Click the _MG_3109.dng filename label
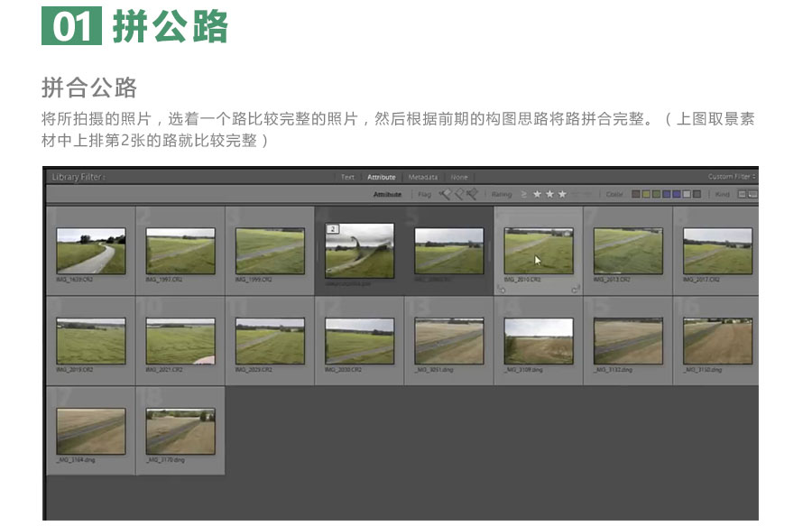Viewport: 812px width, 526px height. (523, 370)
